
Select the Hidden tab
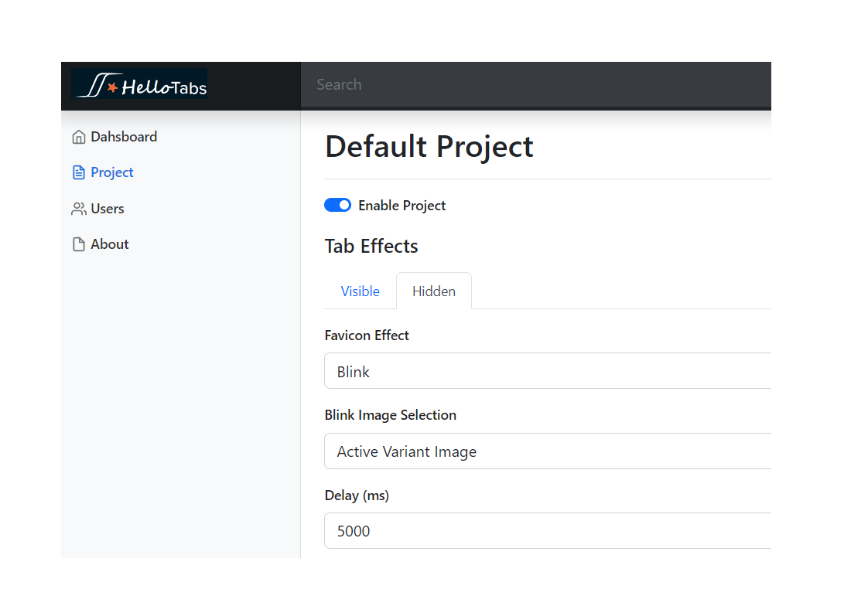coord(434,291)
